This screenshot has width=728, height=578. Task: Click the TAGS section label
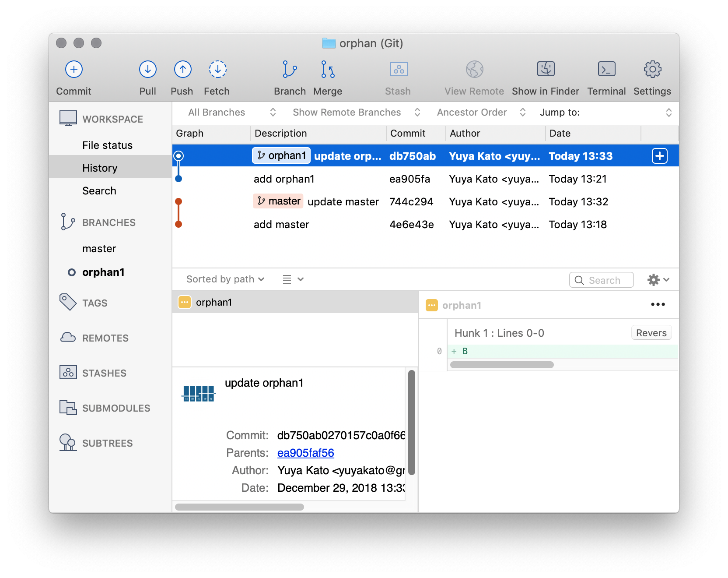tap(95, 303)
